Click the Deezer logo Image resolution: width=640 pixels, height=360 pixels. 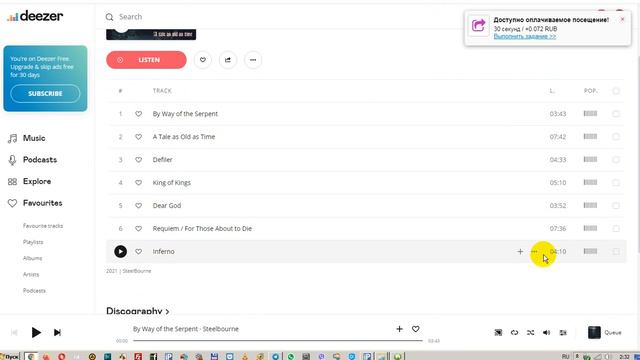35,16
